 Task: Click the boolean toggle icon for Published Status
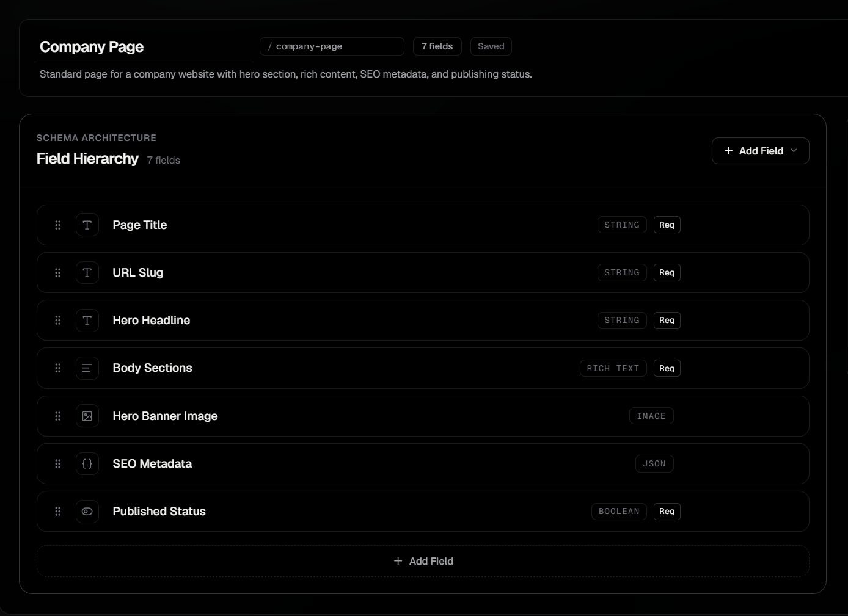point(87,512)
